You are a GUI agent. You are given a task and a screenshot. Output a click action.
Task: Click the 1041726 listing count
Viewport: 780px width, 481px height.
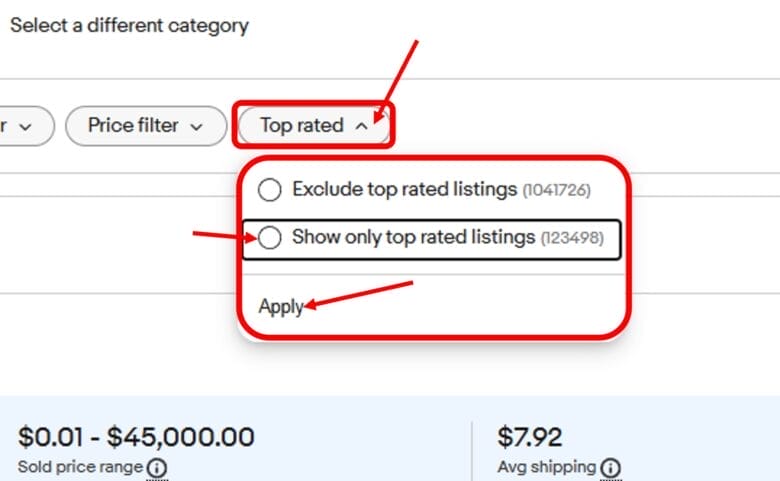point(556,190)
